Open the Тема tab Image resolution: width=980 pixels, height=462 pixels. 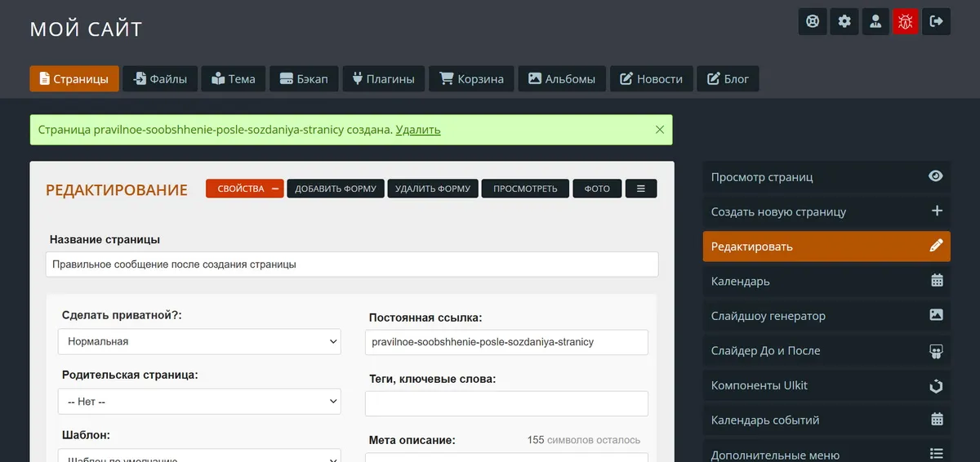pos(234,79)
